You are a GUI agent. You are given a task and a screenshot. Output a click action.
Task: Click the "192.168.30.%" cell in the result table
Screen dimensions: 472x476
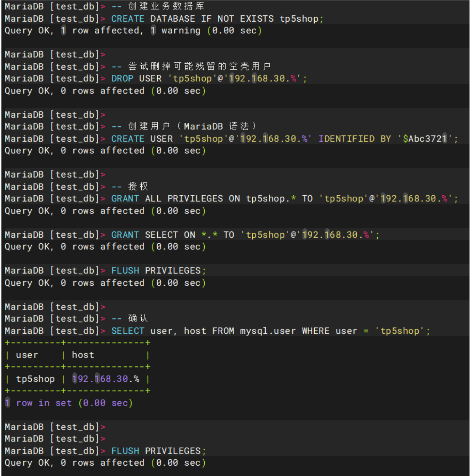tap(105, 379)
